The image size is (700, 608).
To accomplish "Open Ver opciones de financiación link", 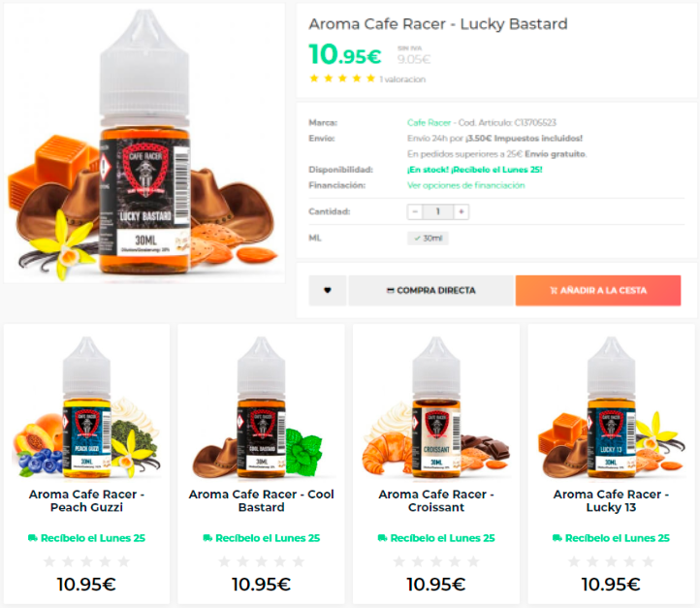I will click(x=465, y=185).
